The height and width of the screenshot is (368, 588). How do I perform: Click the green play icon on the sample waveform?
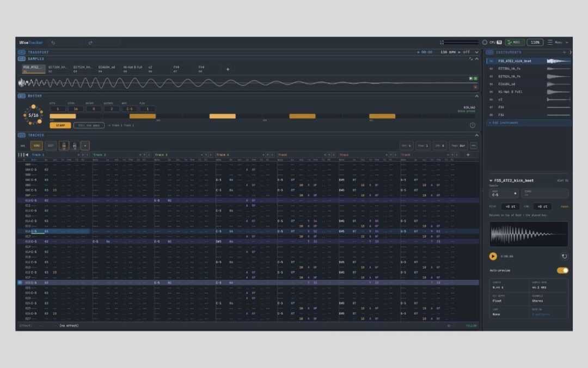471,79
